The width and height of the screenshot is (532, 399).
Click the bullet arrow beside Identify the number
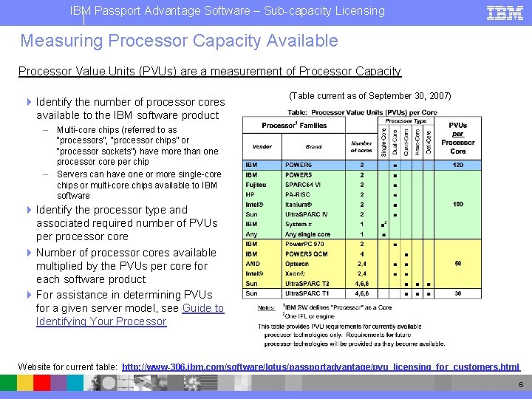click(29, 102)
